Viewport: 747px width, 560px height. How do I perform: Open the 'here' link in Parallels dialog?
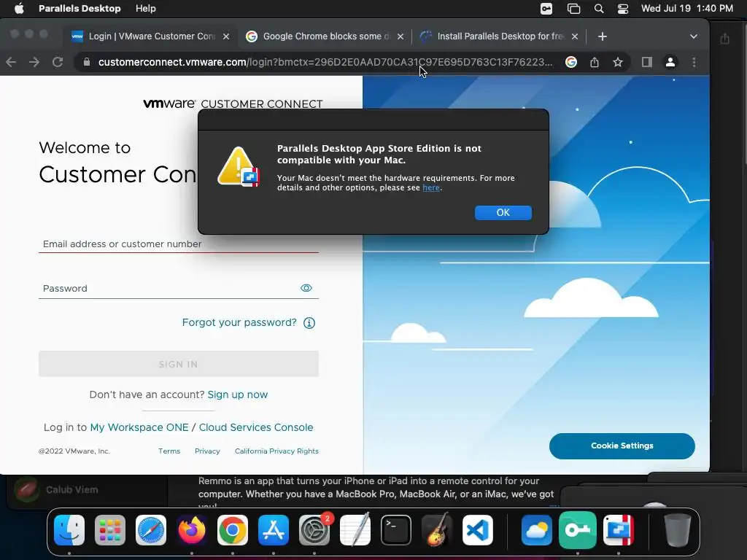pyautogui.click(x=431, y=187)
